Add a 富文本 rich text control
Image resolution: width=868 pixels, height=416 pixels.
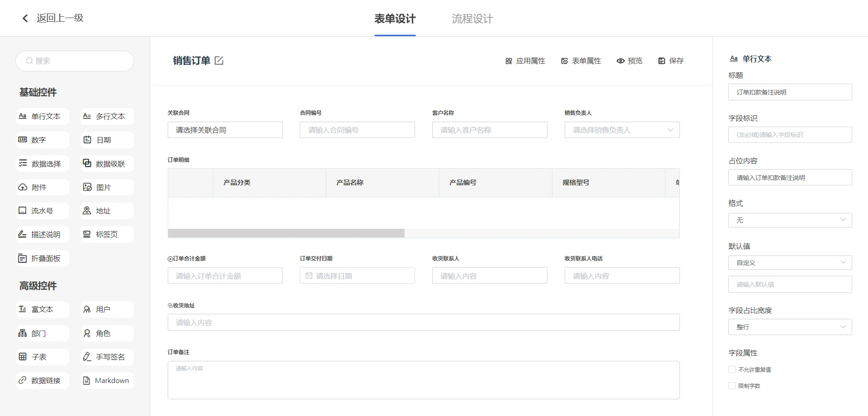pyautogui.click(x=42, y=309)
